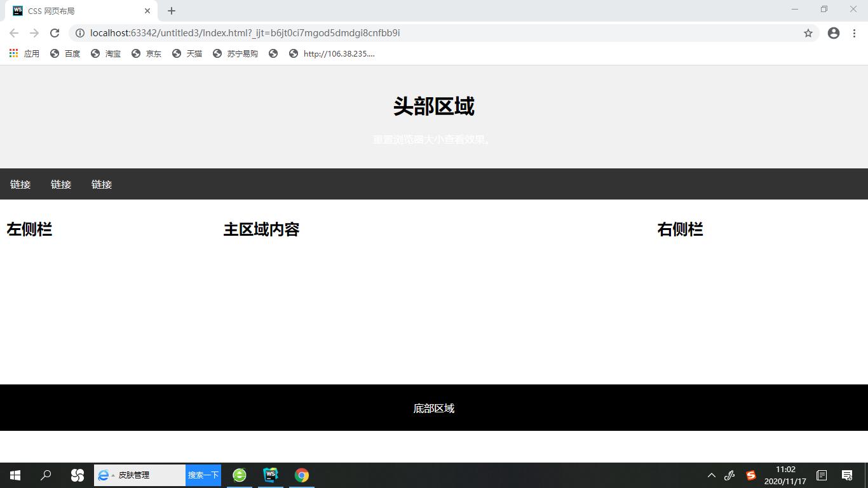Open the 天猫 bookmark
This screenshot has height=488, width=868.
click(x=193, y=53)
